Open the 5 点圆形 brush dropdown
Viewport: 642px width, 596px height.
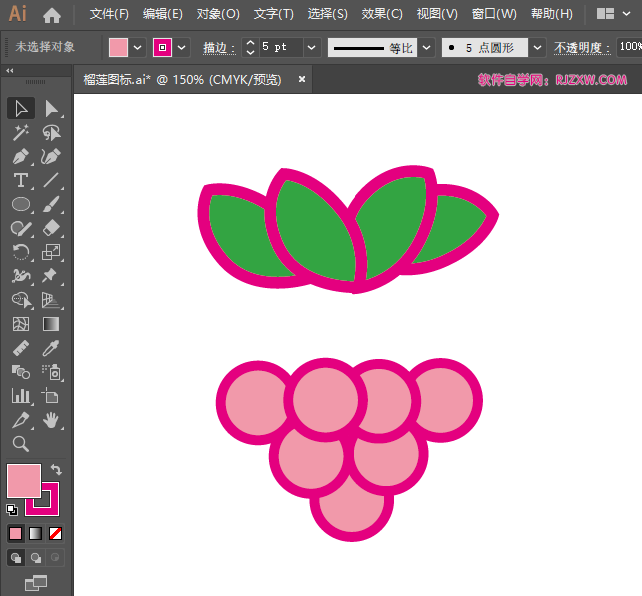click(537, 47)
